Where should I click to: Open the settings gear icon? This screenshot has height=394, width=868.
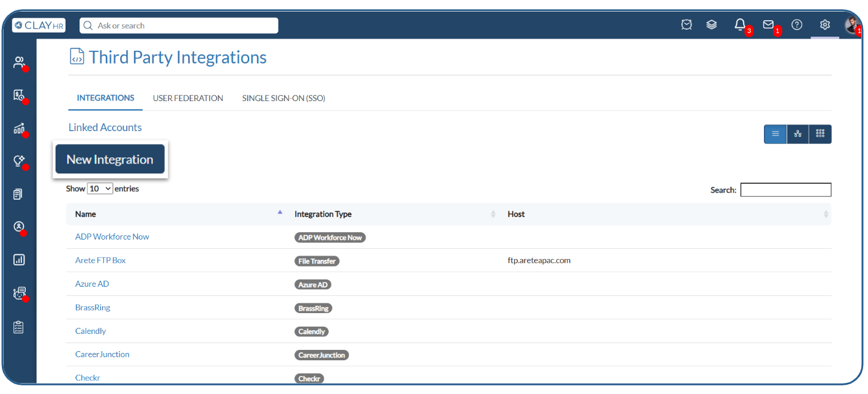click(x=825, y=25)
